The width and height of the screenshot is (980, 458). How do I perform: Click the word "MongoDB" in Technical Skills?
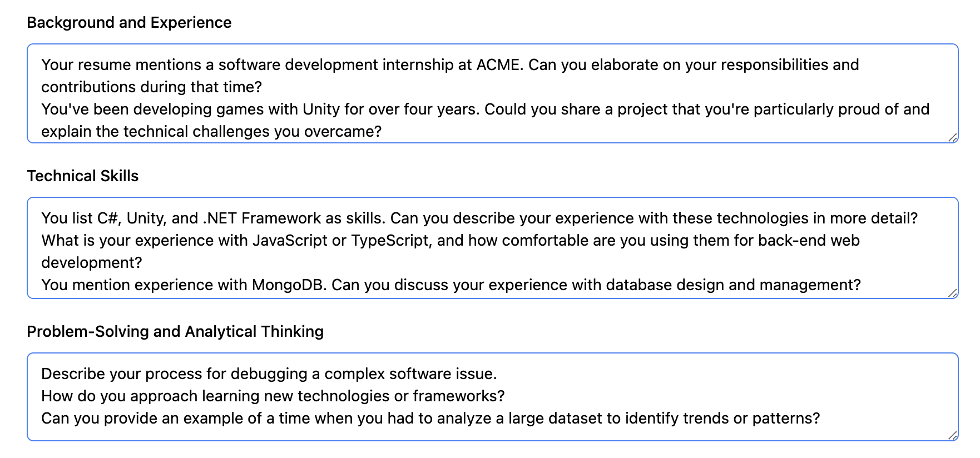point(289,285)
